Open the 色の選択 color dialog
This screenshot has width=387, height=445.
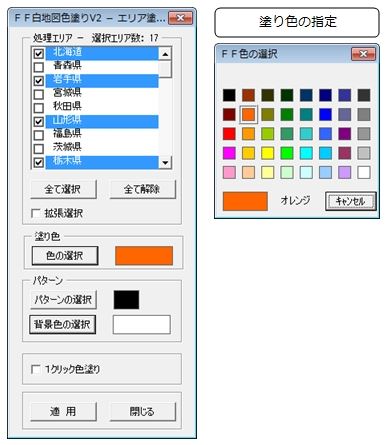pyautogui.click(x=65, y=256)
